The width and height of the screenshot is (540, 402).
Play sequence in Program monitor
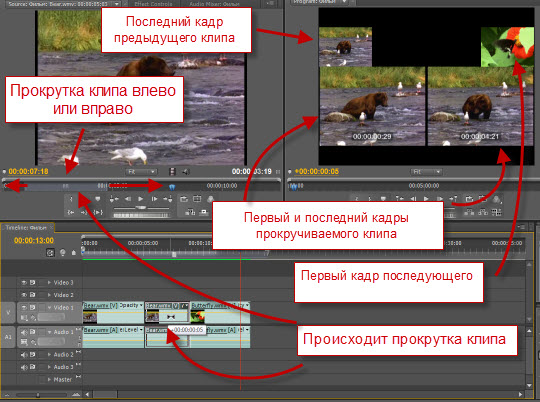(426, 199)
